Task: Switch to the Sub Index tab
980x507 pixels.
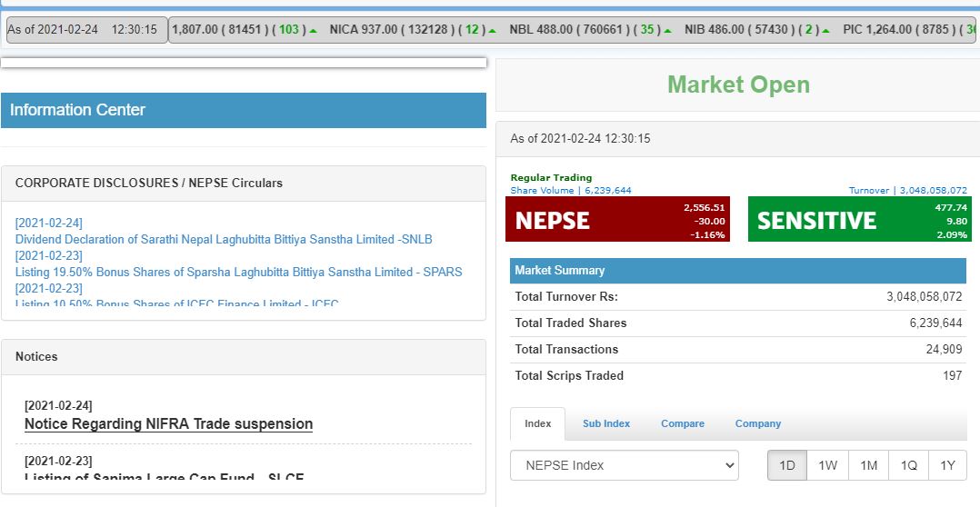Action: (605, 423)
